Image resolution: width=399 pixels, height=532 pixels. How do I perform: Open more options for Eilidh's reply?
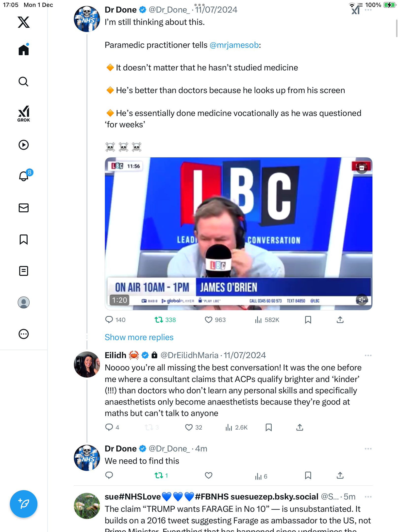[x=368, y=355]
